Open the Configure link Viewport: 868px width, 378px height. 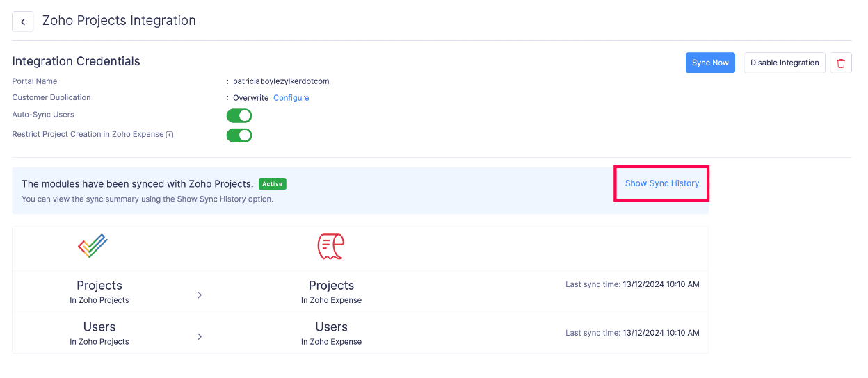[291, 98]
